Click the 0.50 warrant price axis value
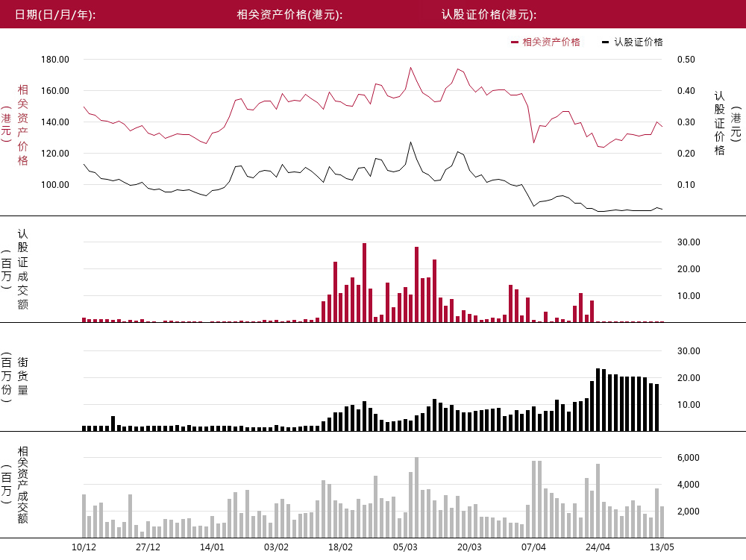Image resolution: width=746 pixels, height=560 pixels. click(x=686, y=60)
